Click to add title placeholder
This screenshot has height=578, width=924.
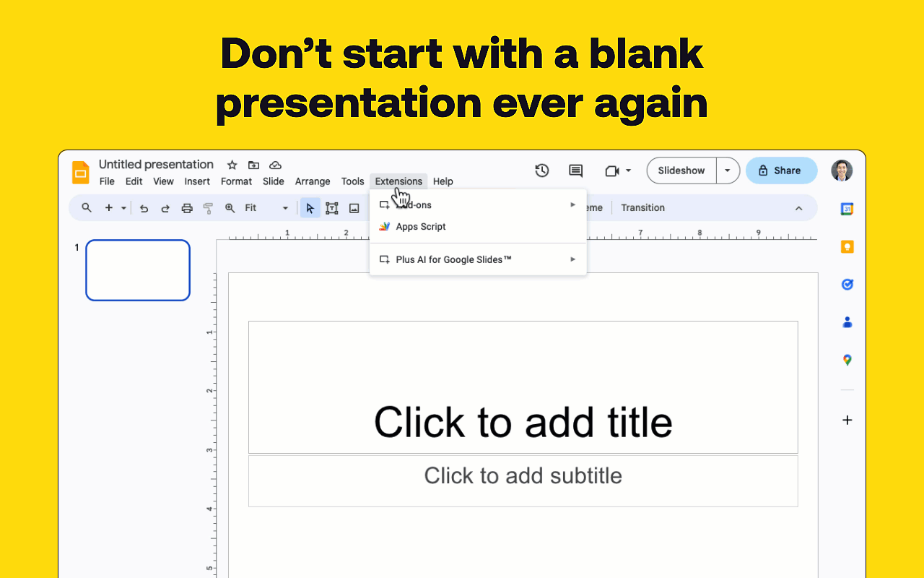pos(523,387)
